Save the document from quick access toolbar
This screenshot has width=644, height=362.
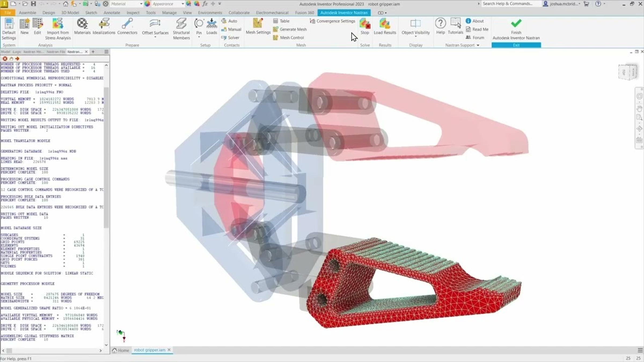coord(33,4)
